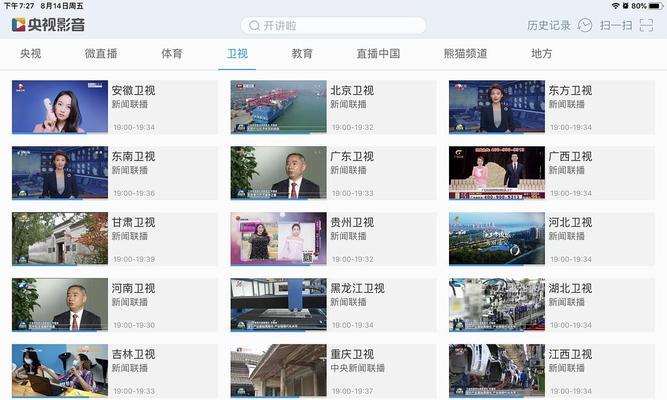
Task: Open the 北京卫视 thumbnail
Action: click(x=279, y=107)
